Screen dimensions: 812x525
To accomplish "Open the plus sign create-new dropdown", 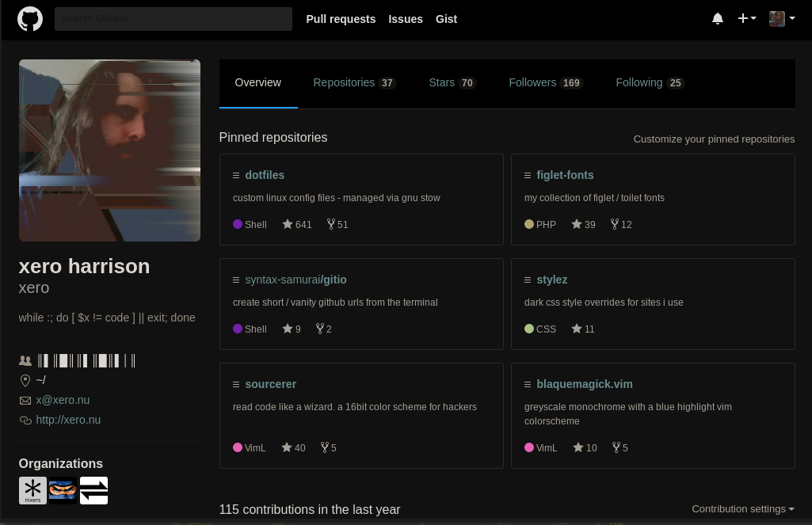I will point(745,18).
